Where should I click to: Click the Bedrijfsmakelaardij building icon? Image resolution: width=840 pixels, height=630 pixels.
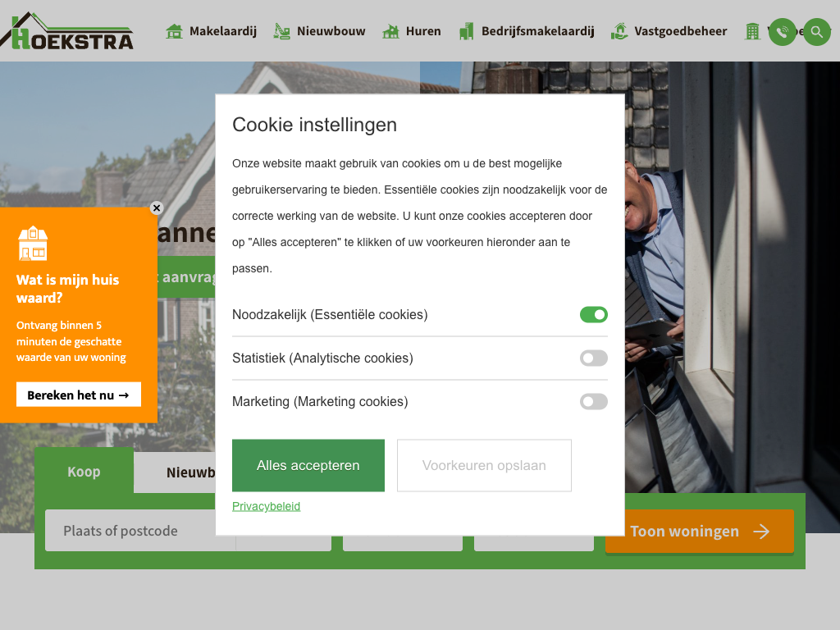pyautogui.click(x=467, y=31)
